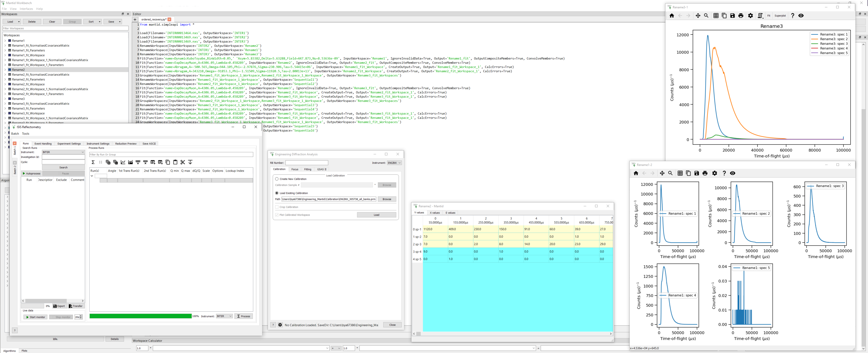The image size is (868, 353).
Task: Click the Fit button in the Rename3-1 toolbar
Action: coord(769,15)
